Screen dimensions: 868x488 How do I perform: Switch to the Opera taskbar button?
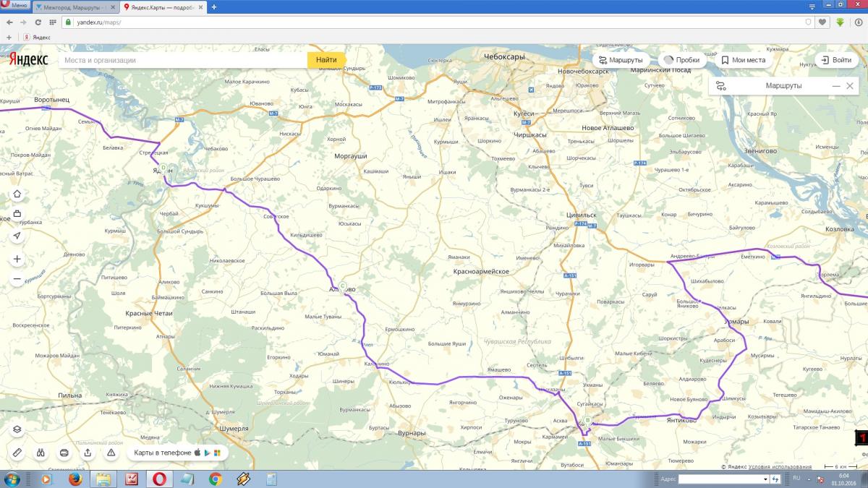coord(159,479)
